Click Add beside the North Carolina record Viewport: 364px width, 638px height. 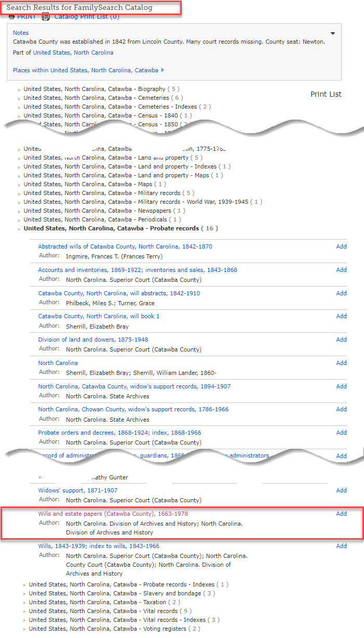click(x=341, y=363)
